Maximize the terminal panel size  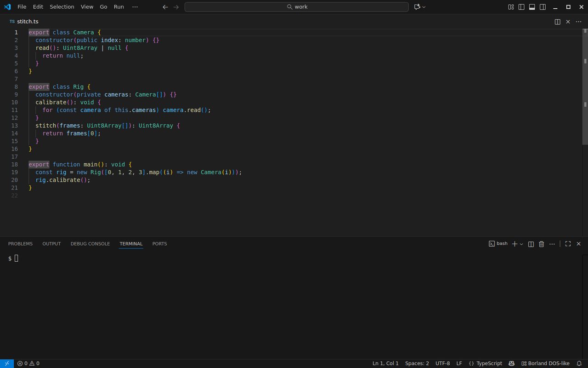[568, 244]
